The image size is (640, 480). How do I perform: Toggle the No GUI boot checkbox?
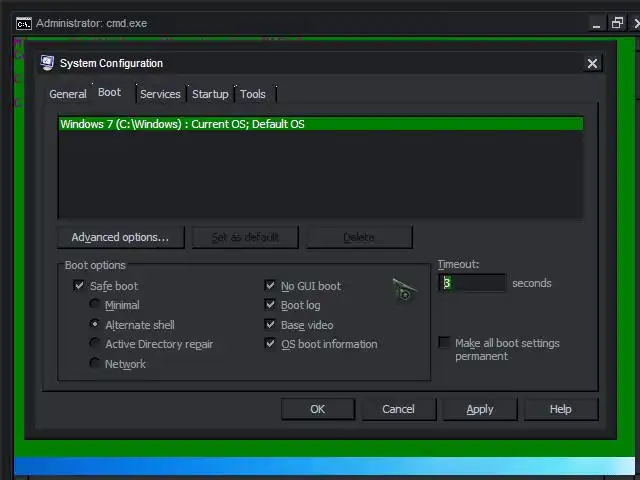[270, 285]
